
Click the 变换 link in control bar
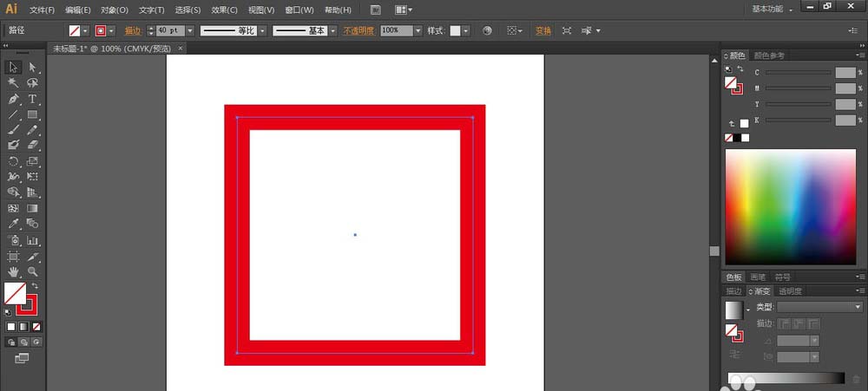tap(542, 30)
